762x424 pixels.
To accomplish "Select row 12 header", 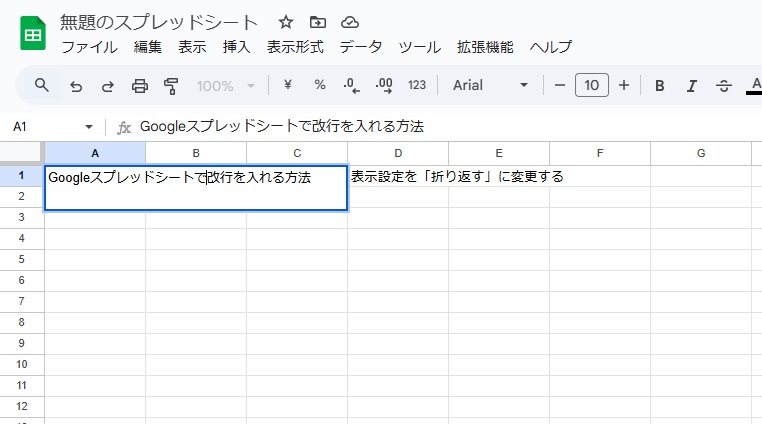I will coord(21,406).
